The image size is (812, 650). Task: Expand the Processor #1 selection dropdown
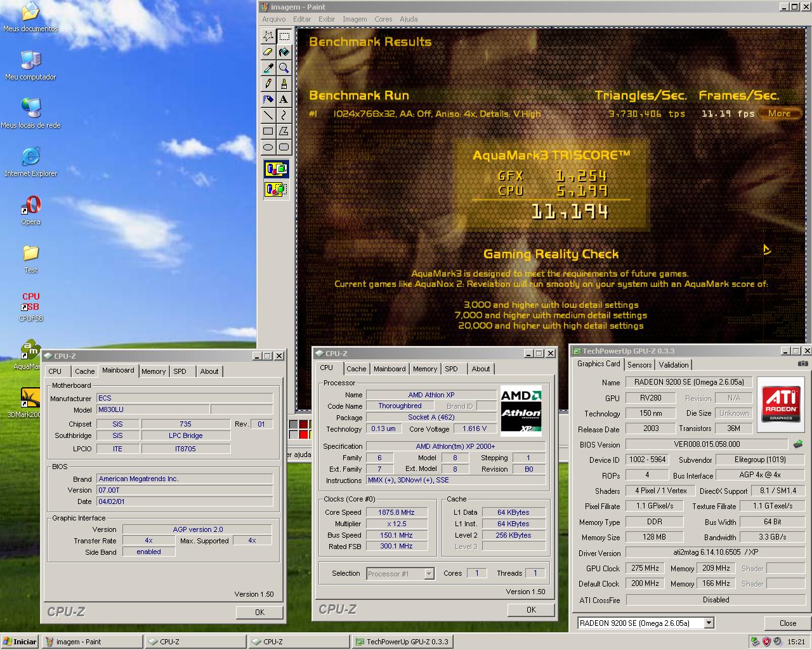click(x=429, y=574)
